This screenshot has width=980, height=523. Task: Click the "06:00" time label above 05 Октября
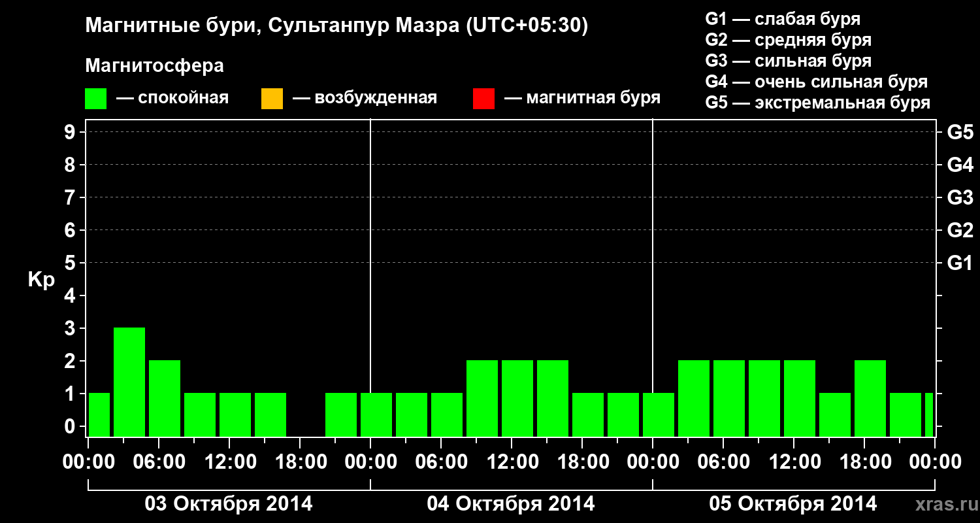[724, 462]
